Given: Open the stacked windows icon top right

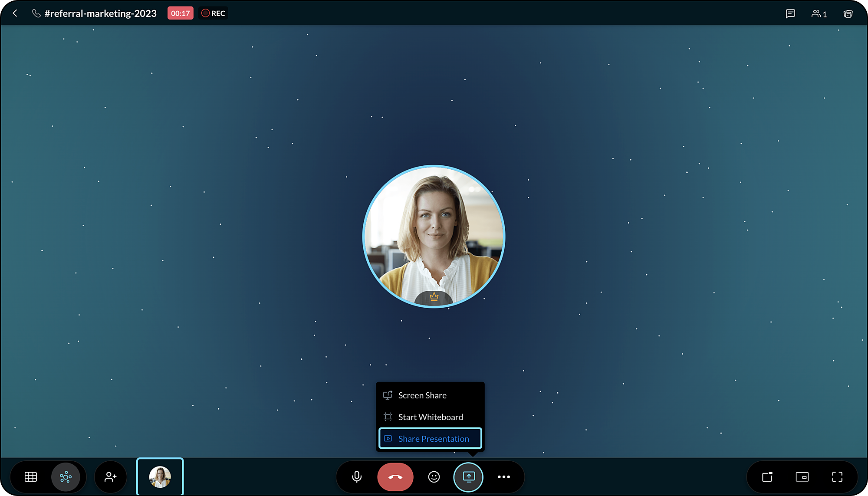Looking at the screenshot, I should click(848, 14).
